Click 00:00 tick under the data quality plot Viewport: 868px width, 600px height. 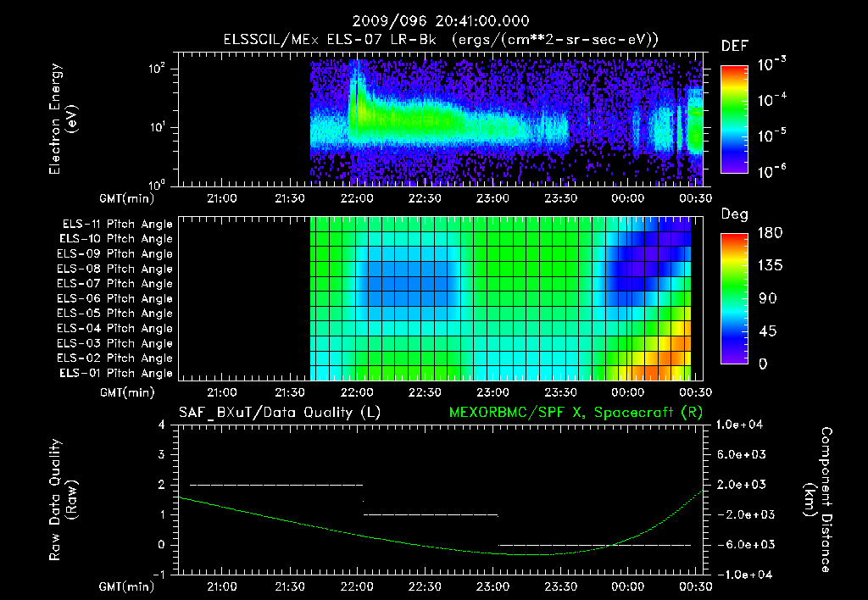[x=628, y=586]
